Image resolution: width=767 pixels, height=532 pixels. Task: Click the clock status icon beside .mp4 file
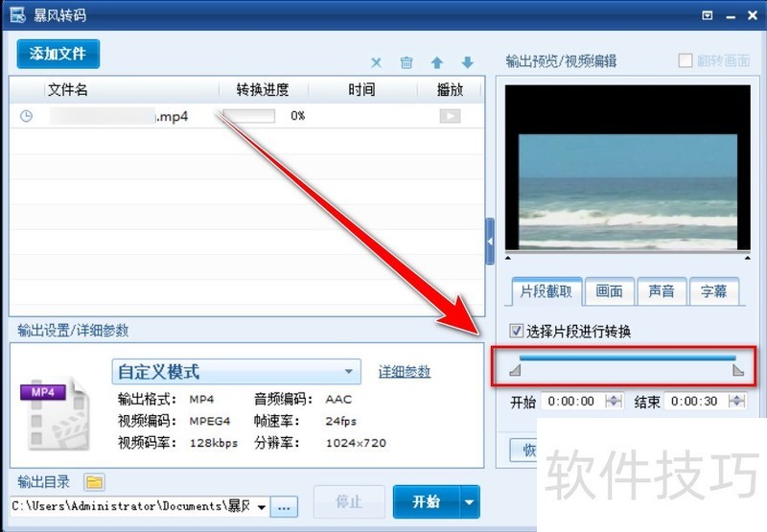point(27,116)
